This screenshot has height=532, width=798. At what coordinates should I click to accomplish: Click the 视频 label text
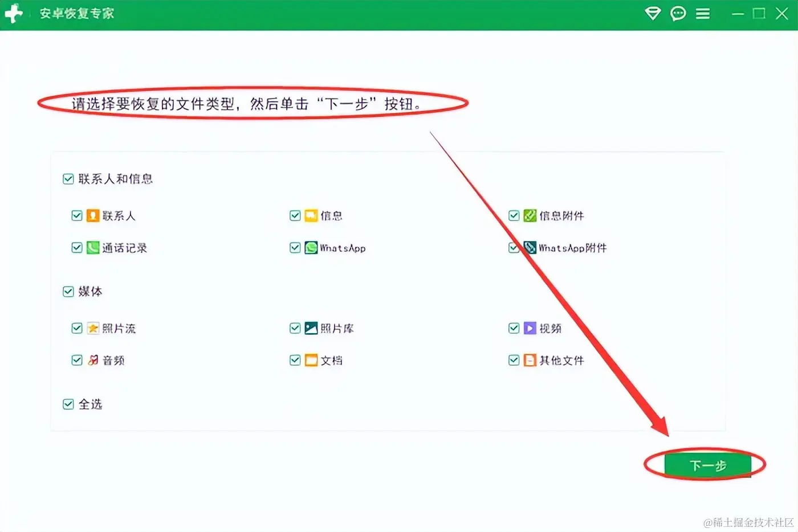550,329
